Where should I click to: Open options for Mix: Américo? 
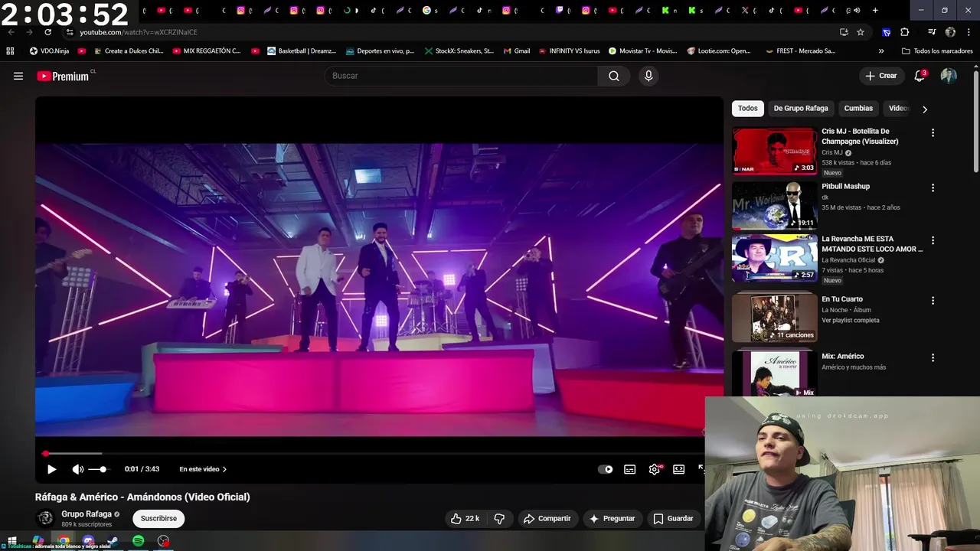pyautogui.click(x=933, y=357)
